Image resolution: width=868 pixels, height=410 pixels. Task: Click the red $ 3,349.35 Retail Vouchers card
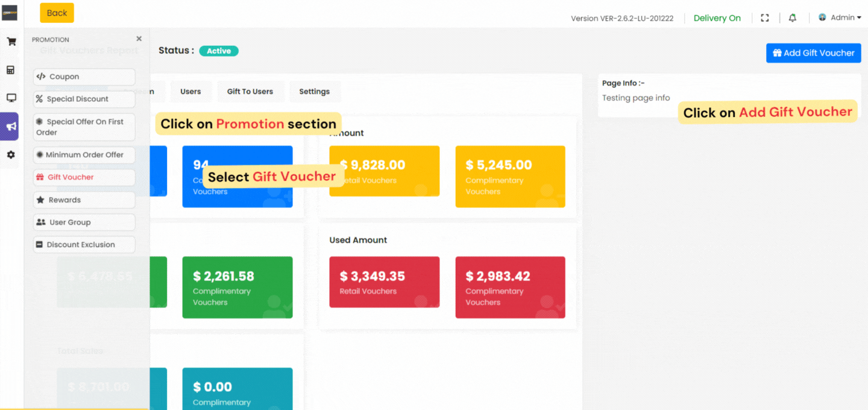384,282
